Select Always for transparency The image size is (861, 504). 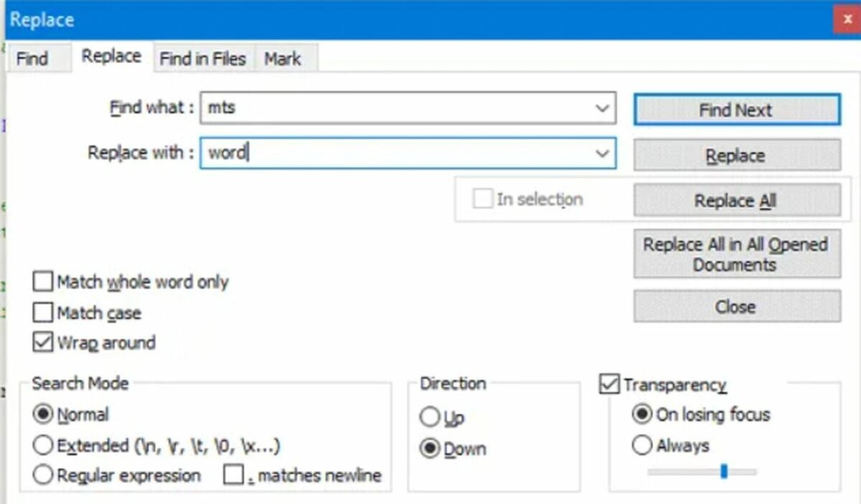click(x=641, y=445)
